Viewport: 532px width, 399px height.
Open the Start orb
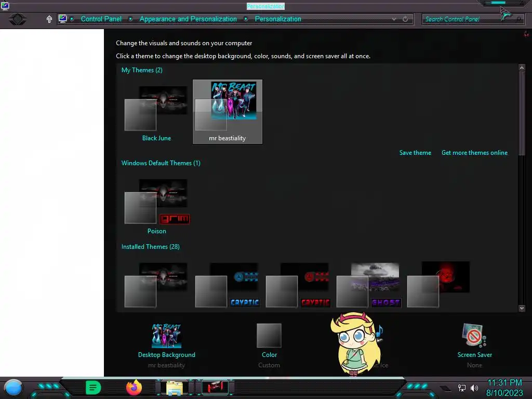pos(13,388)
